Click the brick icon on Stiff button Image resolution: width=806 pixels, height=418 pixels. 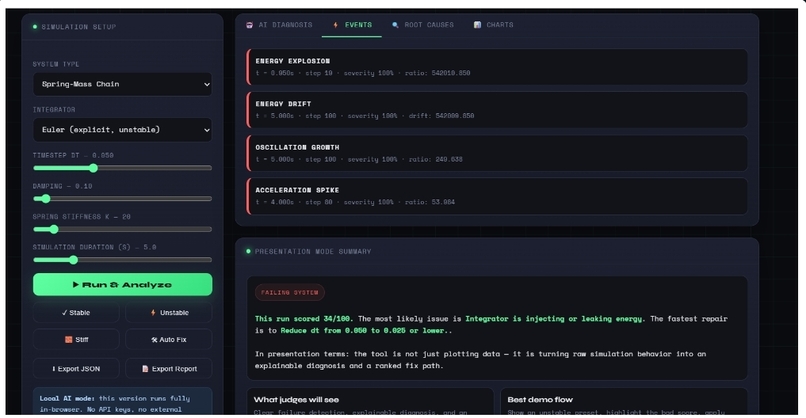[68, 339]
